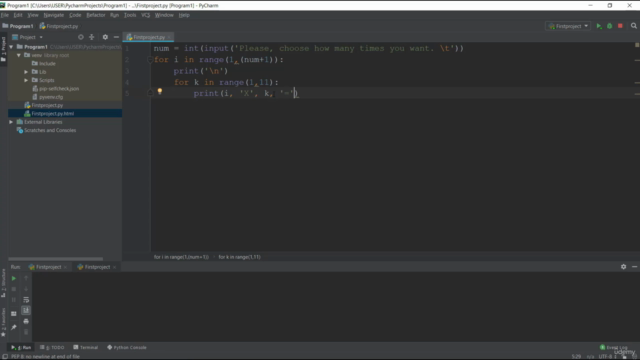Locate current file with Project panel target icon

(81, 37)
